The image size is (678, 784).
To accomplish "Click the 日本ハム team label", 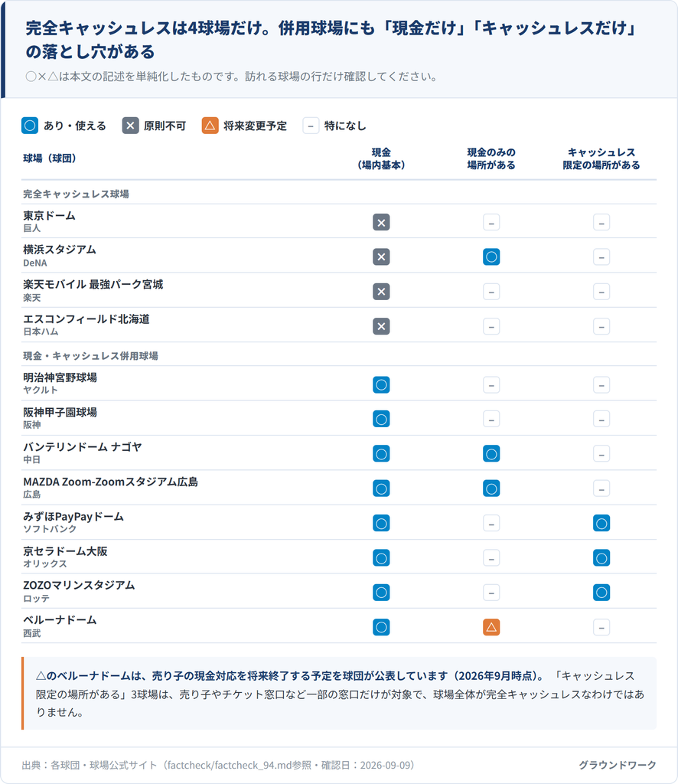I will click(x=41, y=332).
